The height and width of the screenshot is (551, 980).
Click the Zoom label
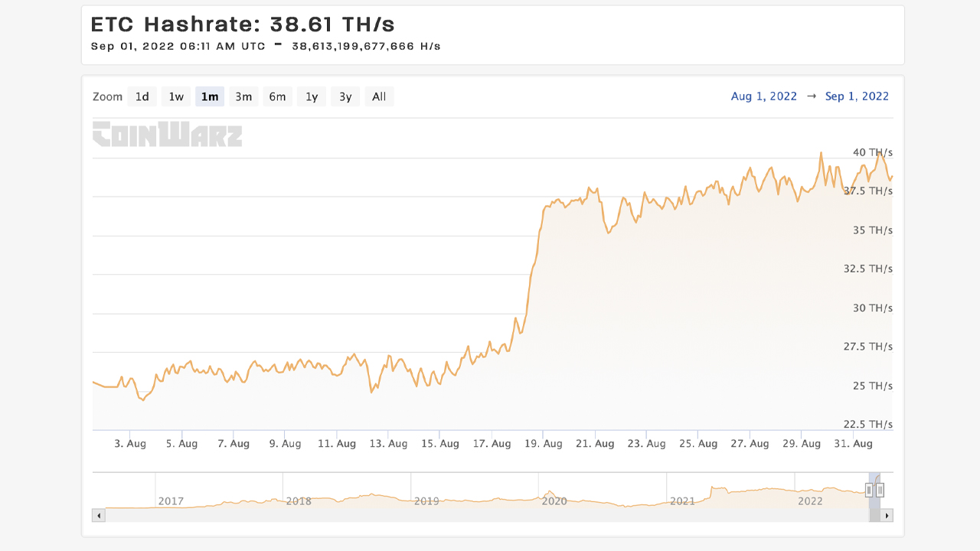[x=107, y=96]
